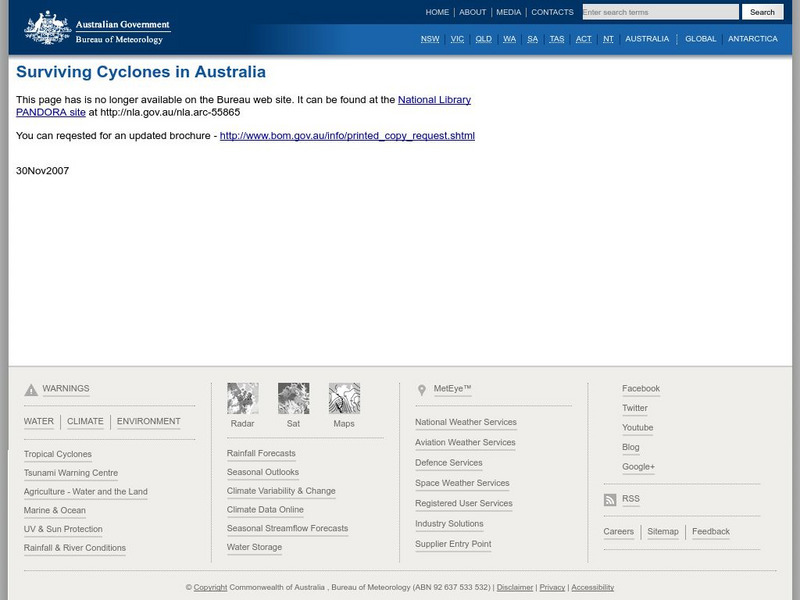The width and height of the screenshot is (800, 600).
Task: Select TAS state link
Action: pos(557,39)
